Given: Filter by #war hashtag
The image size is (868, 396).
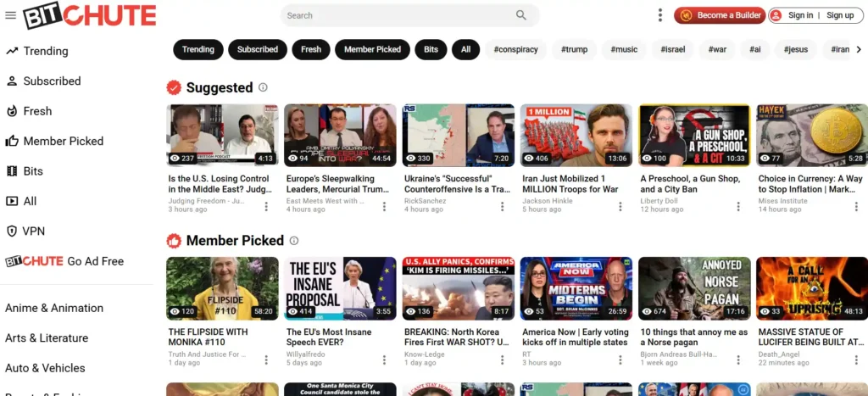Looking at the screenshot, I should pos(717,49).
